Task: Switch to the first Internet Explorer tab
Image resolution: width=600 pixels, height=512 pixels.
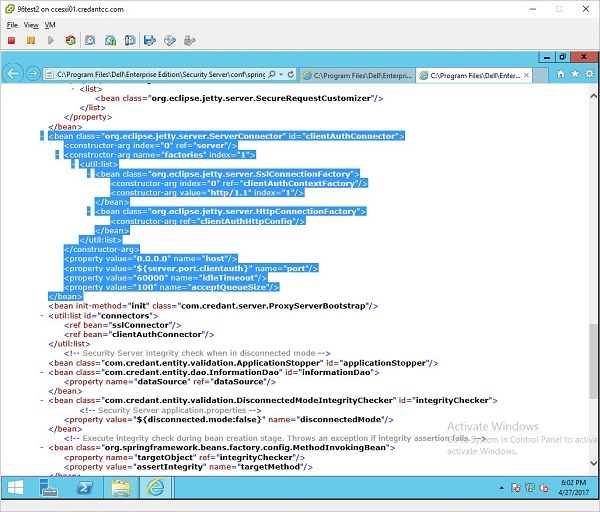Action: pyautogui.click(x=358, y=75)
